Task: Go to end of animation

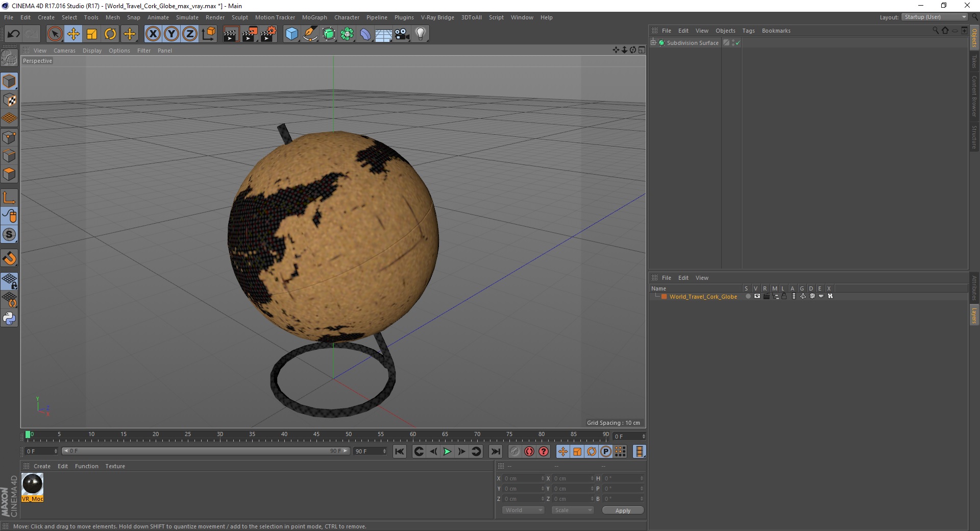Action: coord(495,451)
